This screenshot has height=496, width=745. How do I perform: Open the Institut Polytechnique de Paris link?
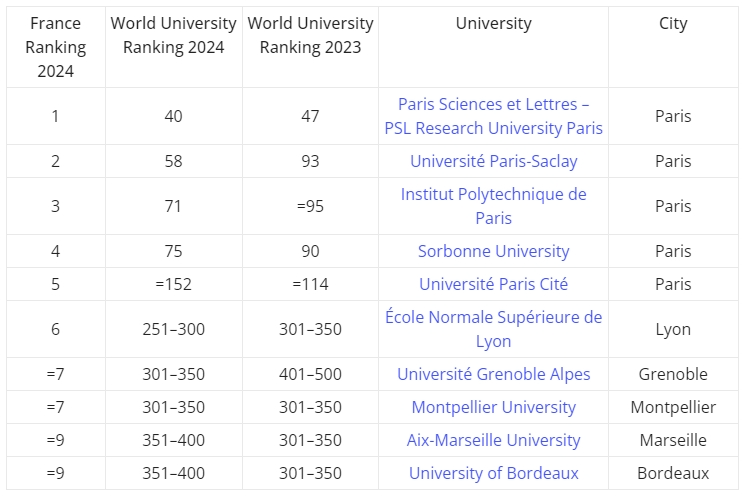pyautogui.click(x=493, y=206)
